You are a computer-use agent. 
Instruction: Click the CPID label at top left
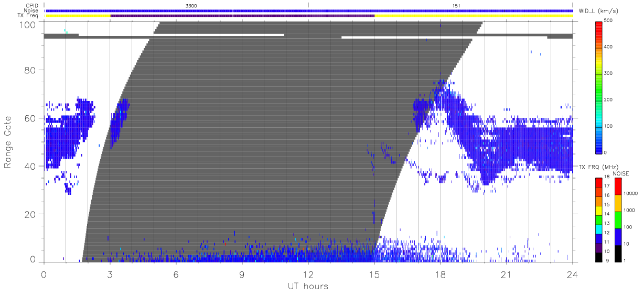(x=33, y=5)
